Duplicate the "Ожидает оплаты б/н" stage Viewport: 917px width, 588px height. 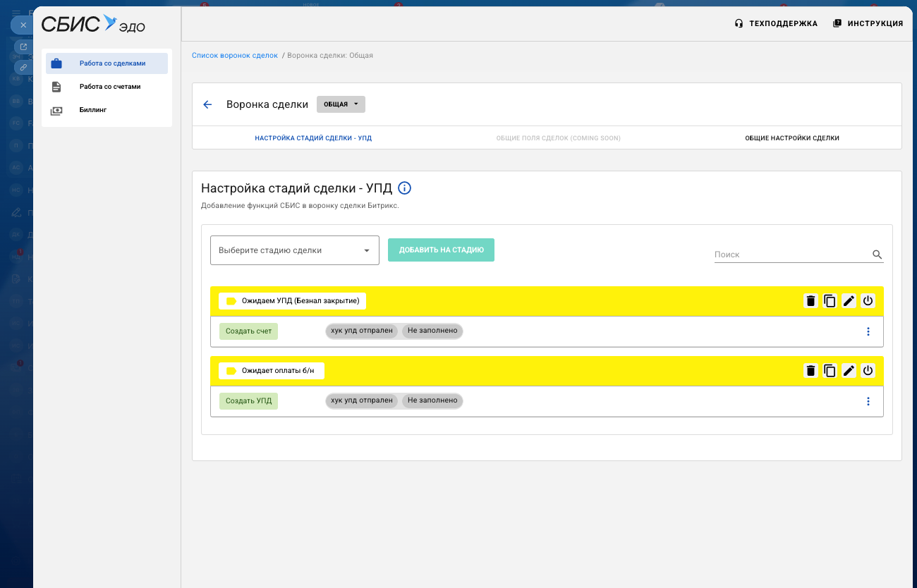coord(830,371)
